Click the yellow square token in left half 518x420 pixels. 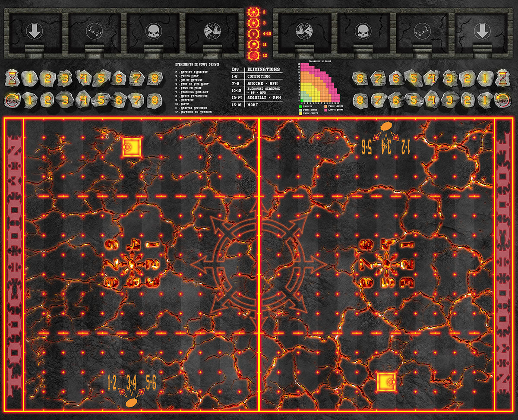coord(132,147)
